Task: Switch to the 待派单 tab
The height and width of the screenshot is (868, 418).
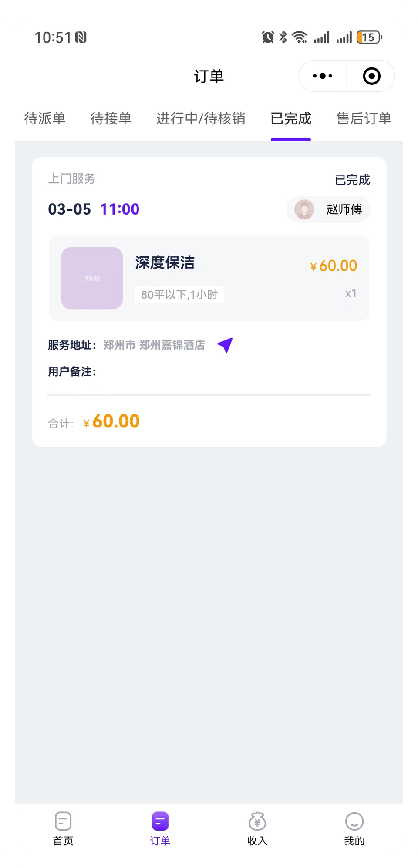Action: coord(45,118)
